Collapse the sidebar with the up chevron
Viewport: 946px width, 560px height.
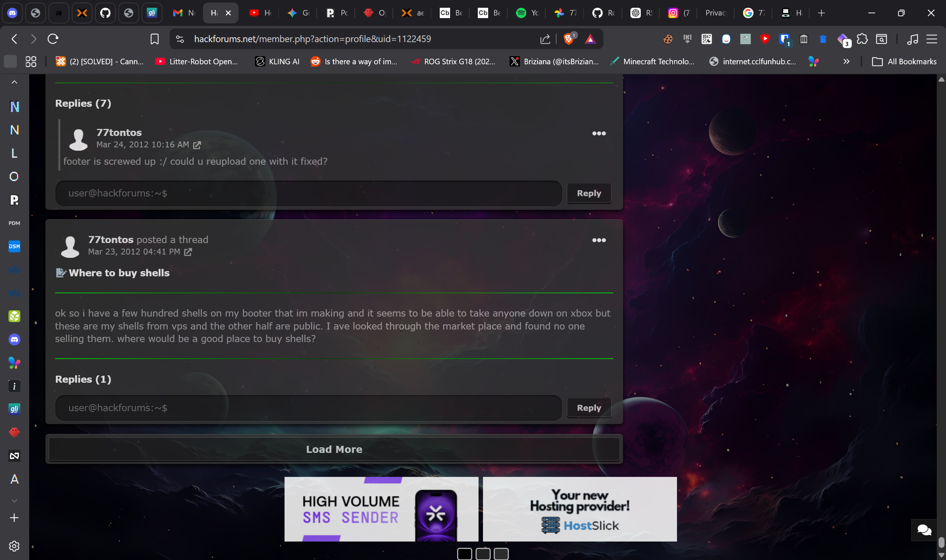14,82
